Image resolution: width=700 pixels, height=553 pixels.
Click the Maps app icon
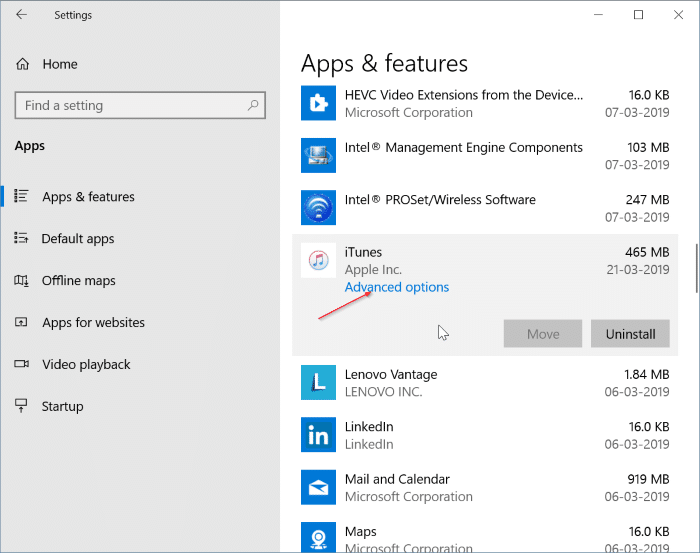[x=318, y=537]
